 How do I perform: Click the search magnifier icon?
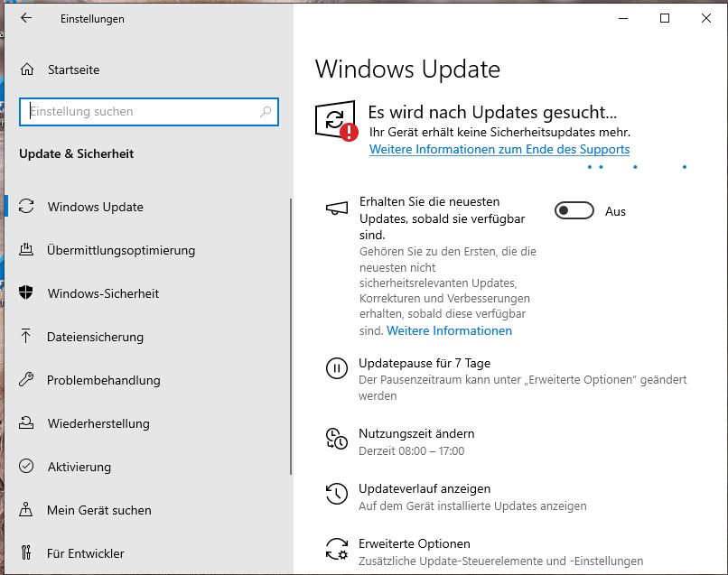tap(266, 111)
